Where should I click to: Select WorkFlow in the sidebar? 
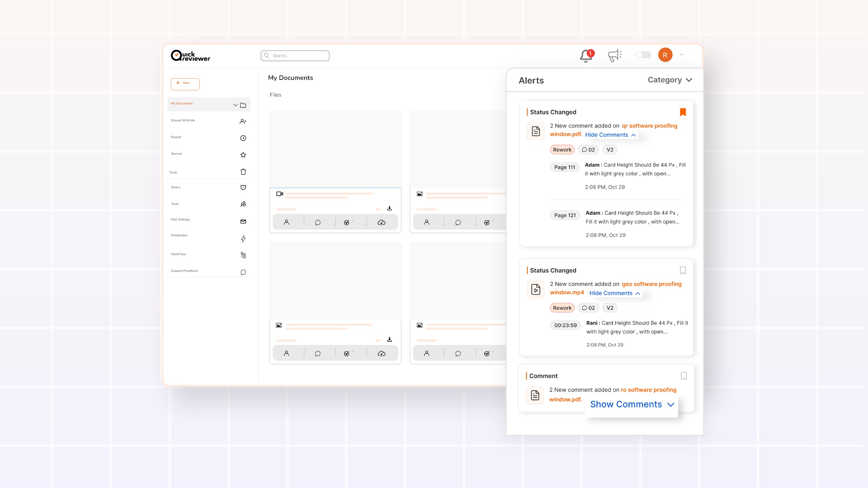179,254
